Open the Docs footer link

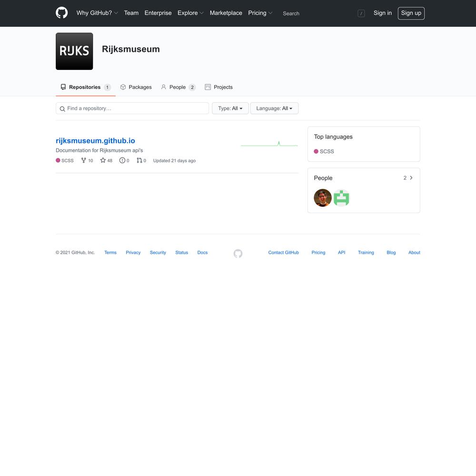[202, 253]
